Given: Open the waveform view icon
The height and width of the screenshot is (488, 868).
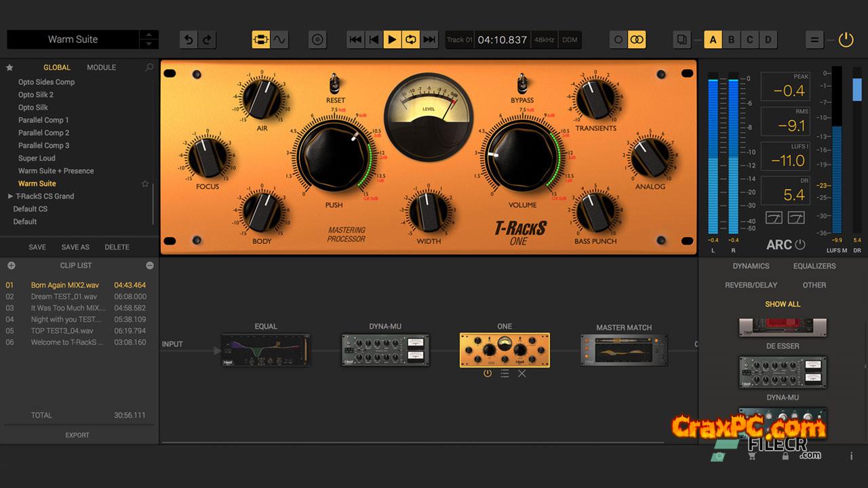Looking at the screenshot, I should pyautogui.click(x=279, y=40).
